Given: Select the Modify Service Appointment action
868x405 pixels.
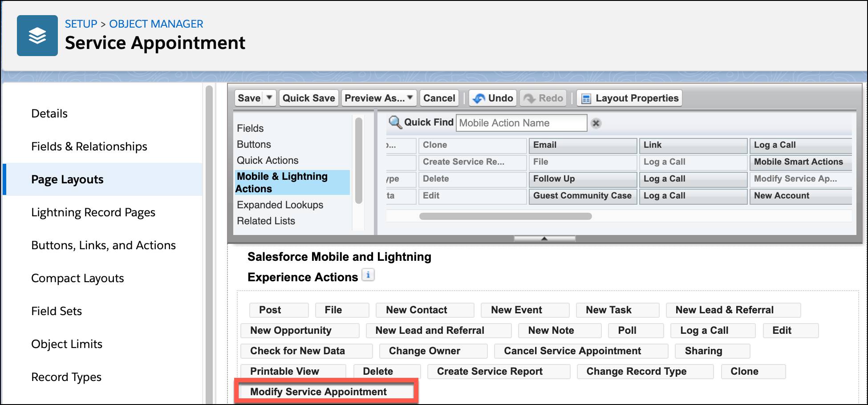Looking at the screenshot, I should 326,392.
